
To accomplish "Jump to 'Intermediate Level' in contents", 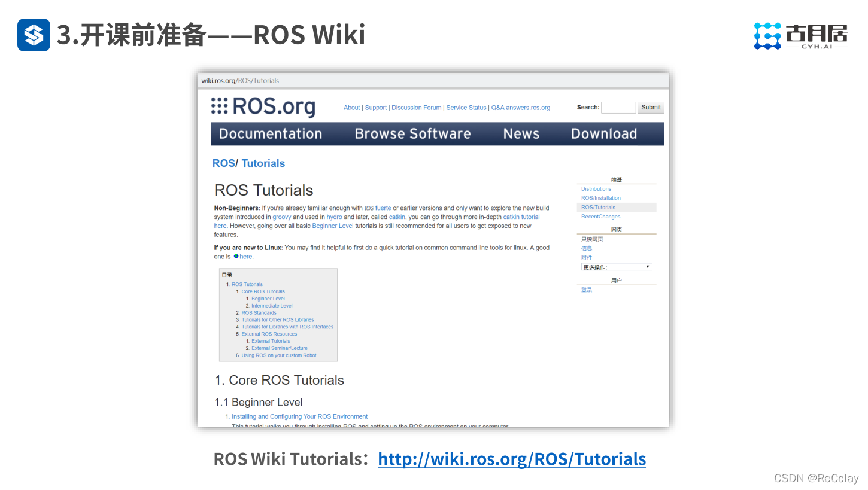I will 272,306.
